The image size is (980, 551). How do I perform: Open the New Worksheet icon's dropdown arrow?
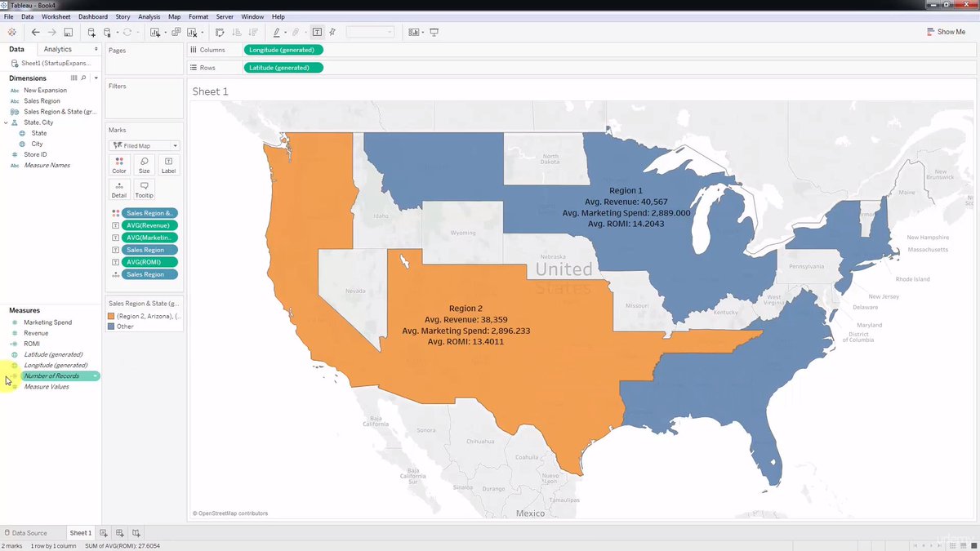point(165,33)
